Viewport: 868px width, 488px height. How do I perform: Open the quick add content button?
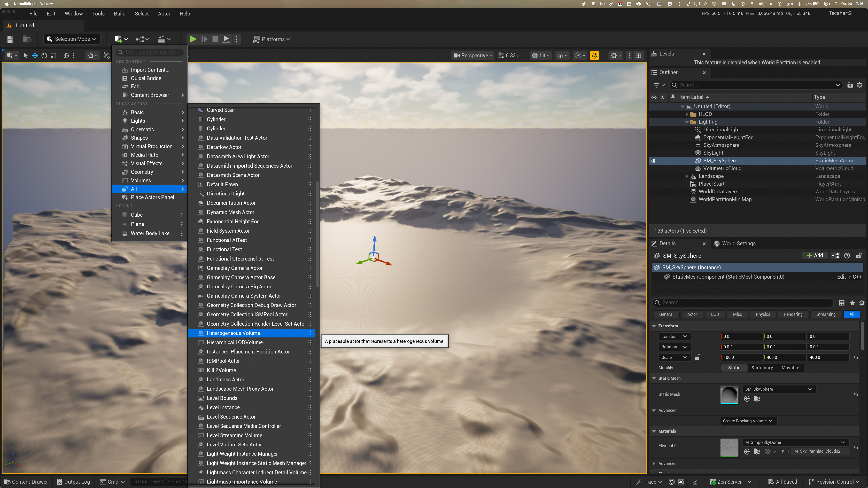point(121,39)
